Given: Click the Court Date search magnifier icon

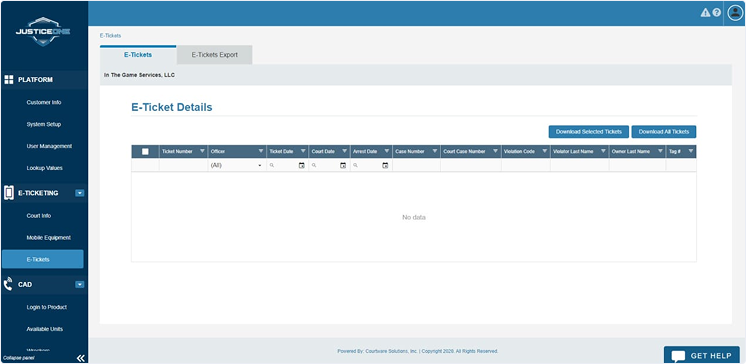Looking at the screenshot, I should (314, 165).
